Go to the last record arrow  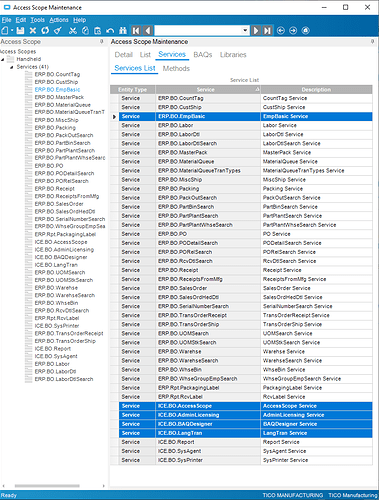click(267, 31)
